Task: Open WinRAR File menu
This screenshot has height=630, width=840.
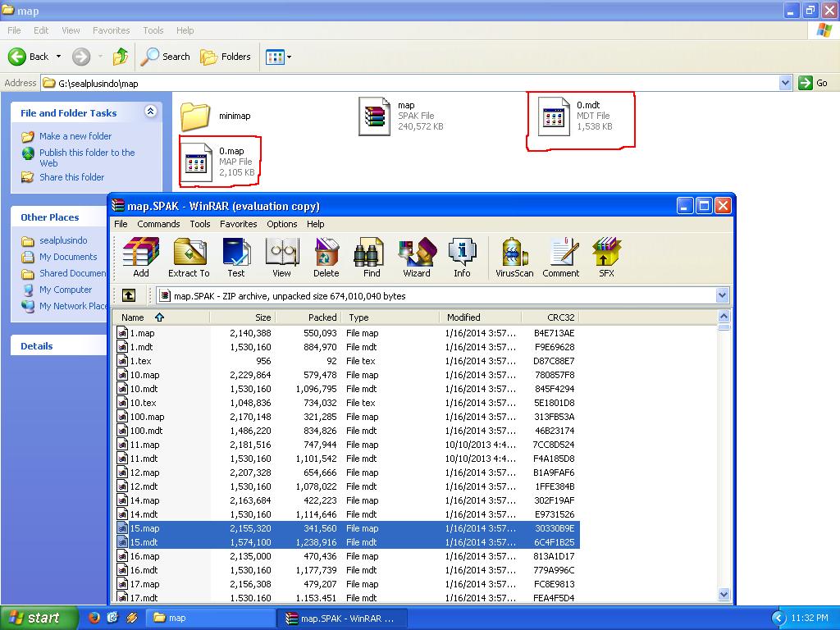Action: (x=121, y=224)
